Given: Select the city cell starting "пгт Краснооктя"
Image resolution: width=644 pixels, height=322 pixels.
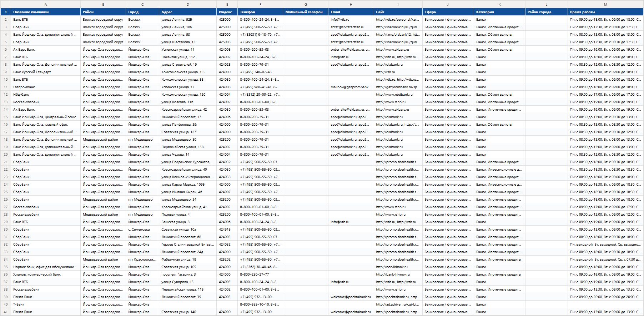Looking at the screenshot, I should [x=142, y=260].
